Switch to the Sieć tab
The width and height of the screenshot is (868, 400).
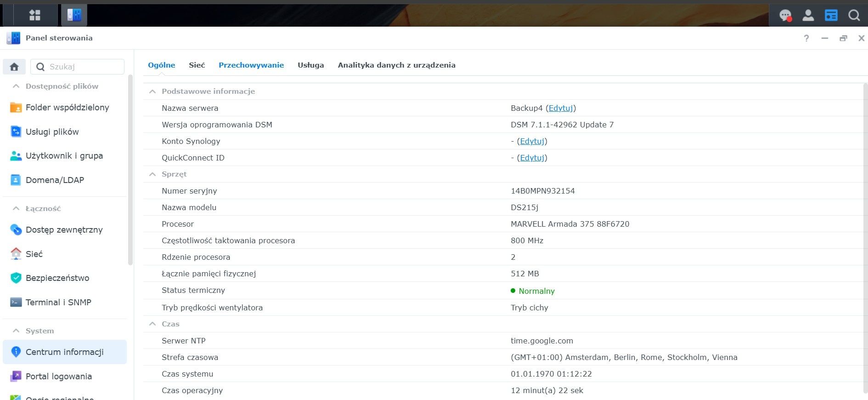coord(197,65)
